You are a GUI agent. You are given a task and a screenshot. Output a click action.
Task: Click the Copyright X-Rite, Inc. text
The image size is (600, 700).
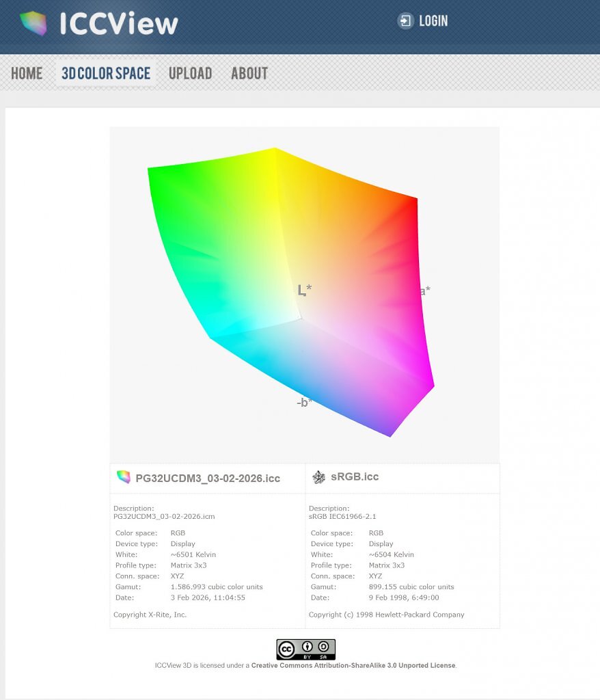click(150, 615)
